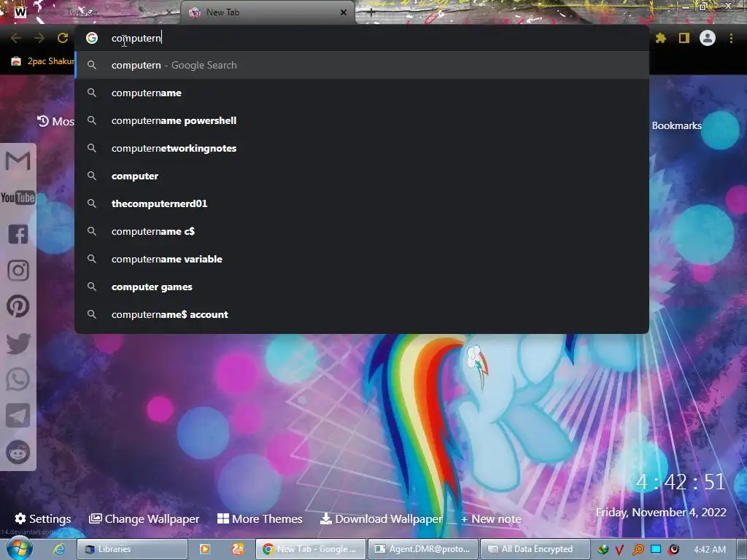The width and height of the screenshot is (747, 560).
Task: Click the round dark tray icon
Action: tap(673, 550)
